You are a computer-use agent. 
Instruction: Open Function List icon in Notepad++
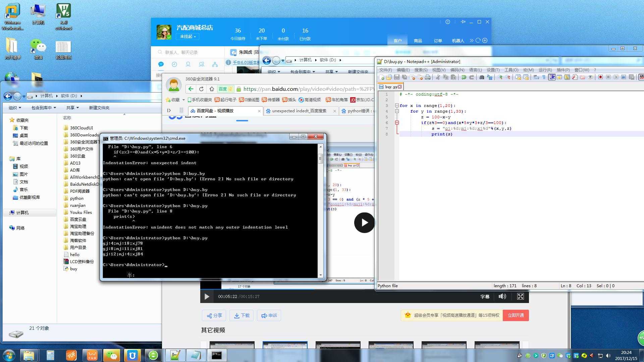[575, 77]
